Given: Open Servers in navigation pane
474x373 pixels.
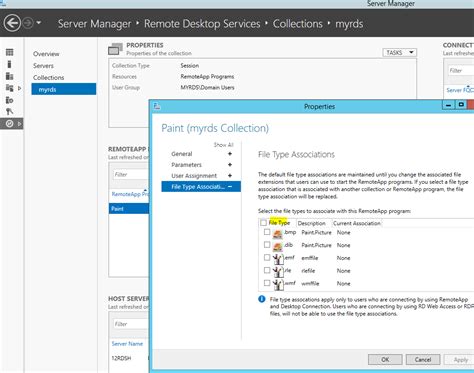Looking at the screenshot, I should pos(43,66).
